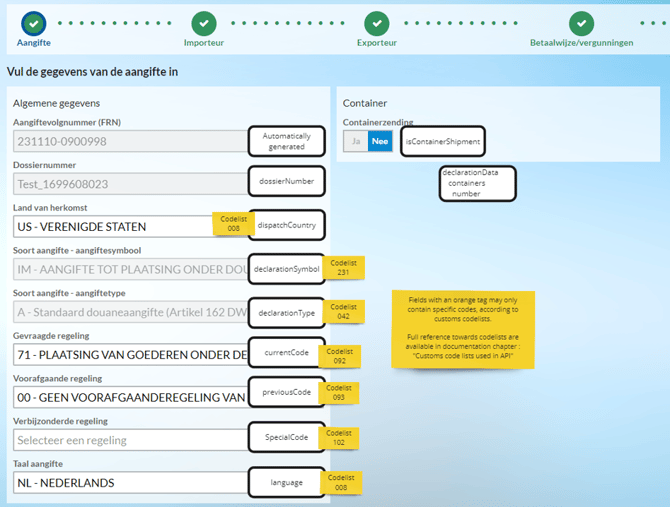
Task: Click the Aangiftevolgnummer (FRN) field
Action: [131, 141]
